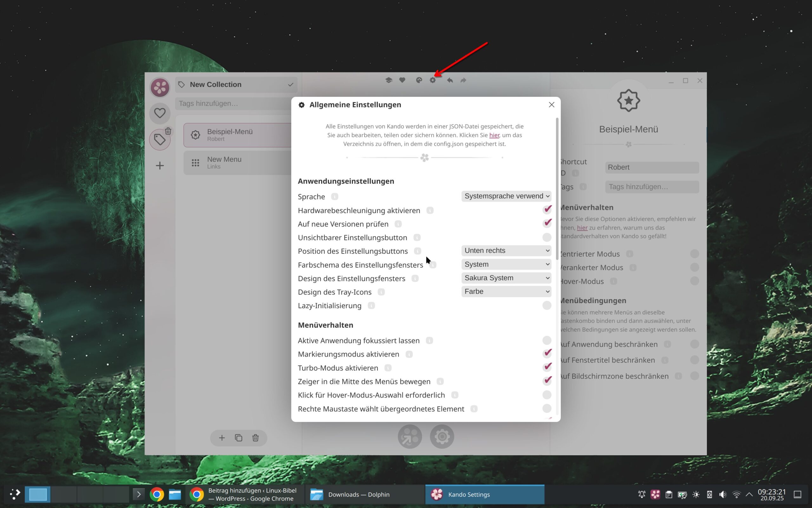Expand taskbar pinned apps chevron
Screen dimensions: 812x508
(139, 495)
